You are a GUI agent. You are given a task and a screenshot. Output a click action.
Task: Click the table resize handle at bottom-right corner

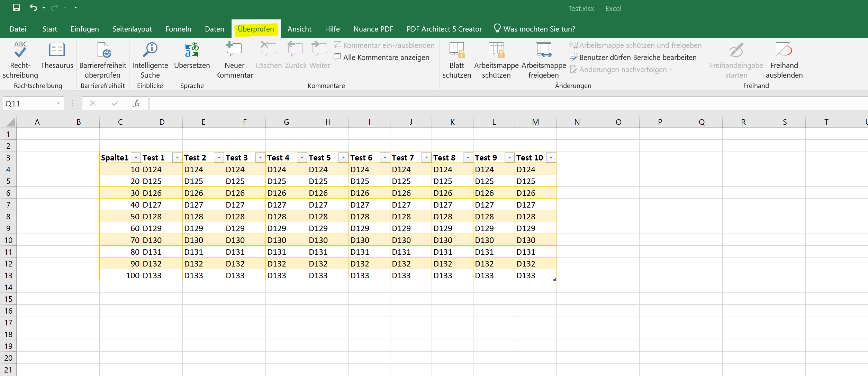click(x=555, y=279)
